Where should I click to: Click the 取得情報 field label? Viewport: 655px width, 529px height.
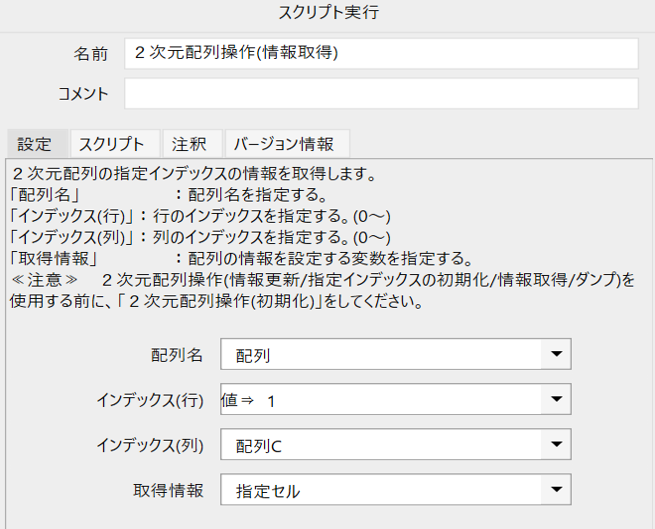168,490
